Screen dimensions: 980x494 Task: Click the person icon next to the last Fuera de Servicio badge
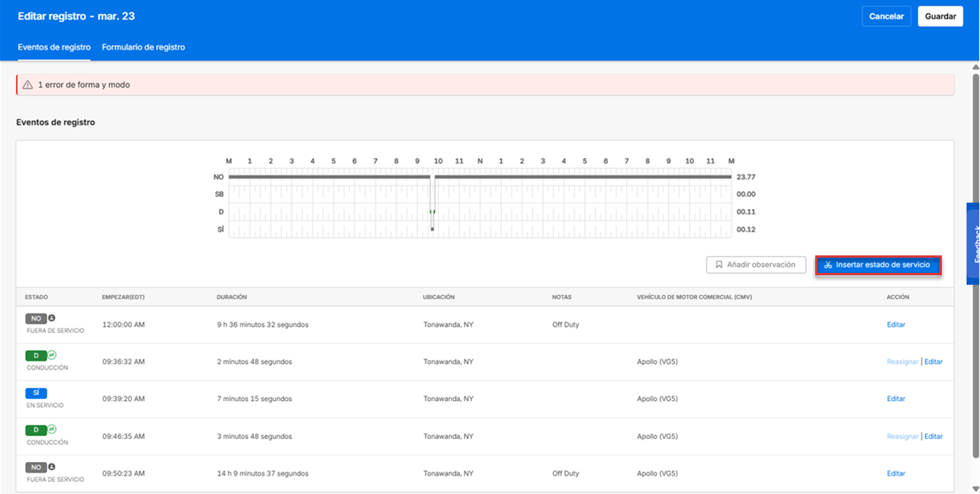click(x=51, y=467)
